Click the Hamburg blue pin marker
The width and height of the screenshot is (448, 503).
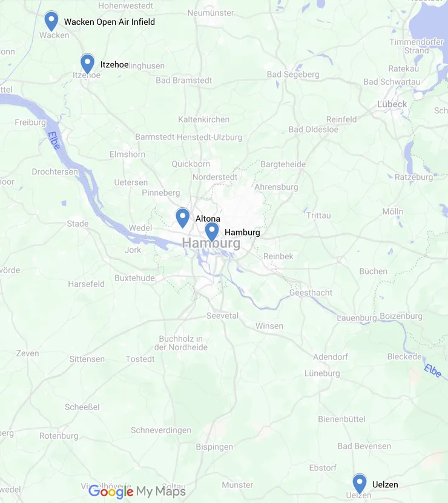(212, 232)
